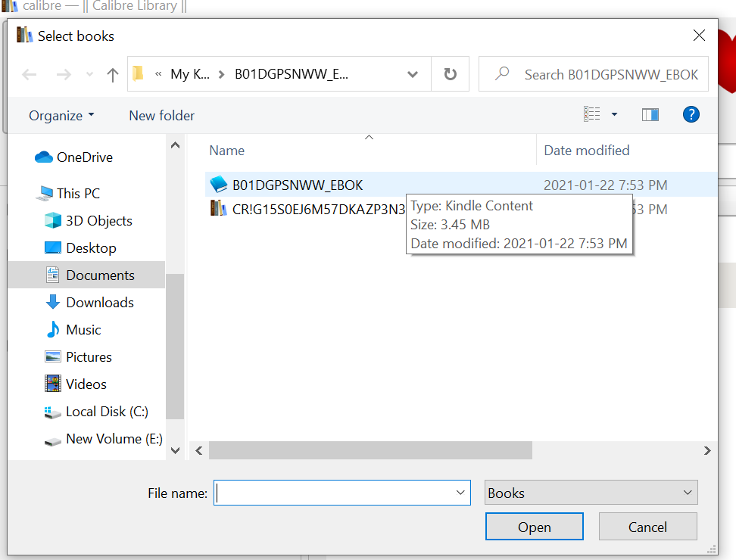Click the Music note icon
The height and width of the screenshot is (560, 736).
[x=52, y=329]
